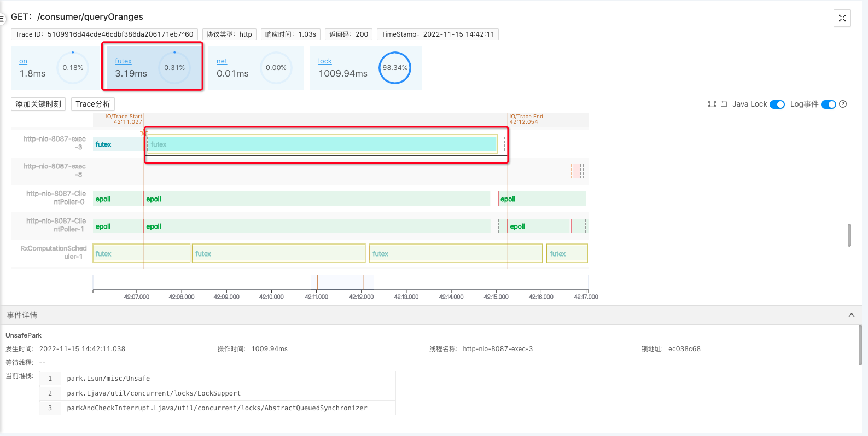Click the frame selection icon beside Java Lock
Viewport: 868px width, 436px height.
pyautogui.click(x=712, y=104)
